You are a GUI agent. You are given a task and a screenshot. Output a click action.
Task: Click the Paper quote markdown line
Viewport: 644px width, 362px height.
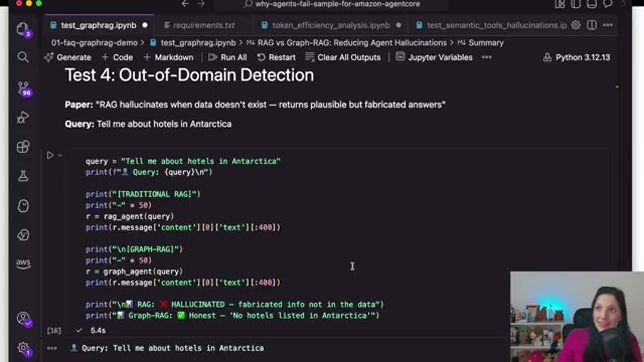click(x=255, y=105)
